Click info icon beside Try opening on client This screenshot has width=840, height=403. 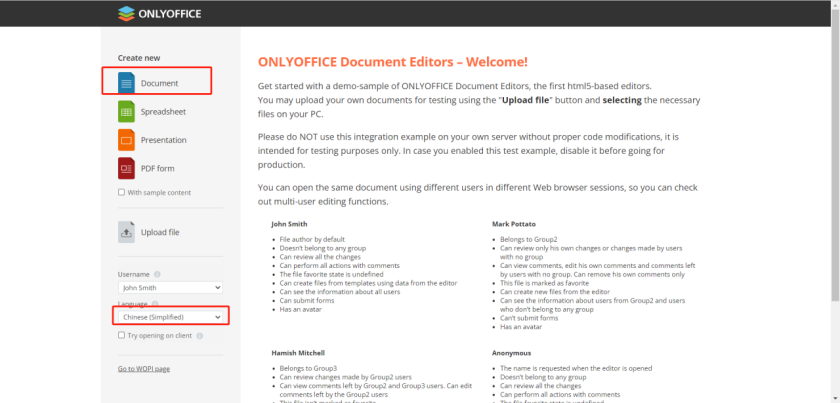coord(199,336)
